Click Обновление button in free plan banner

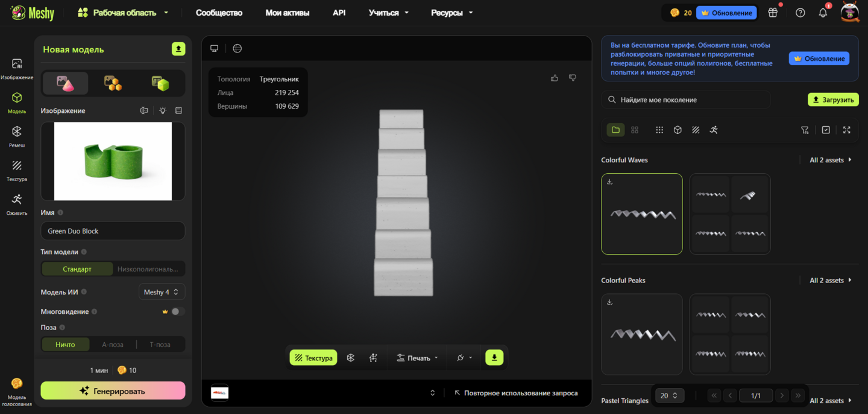[819, 59]
